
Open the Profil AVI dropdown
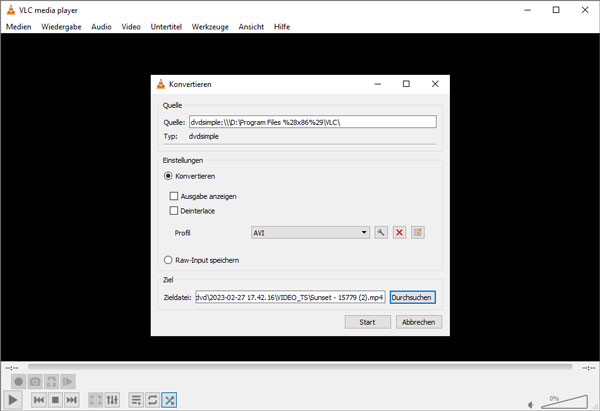pos(310,233)
